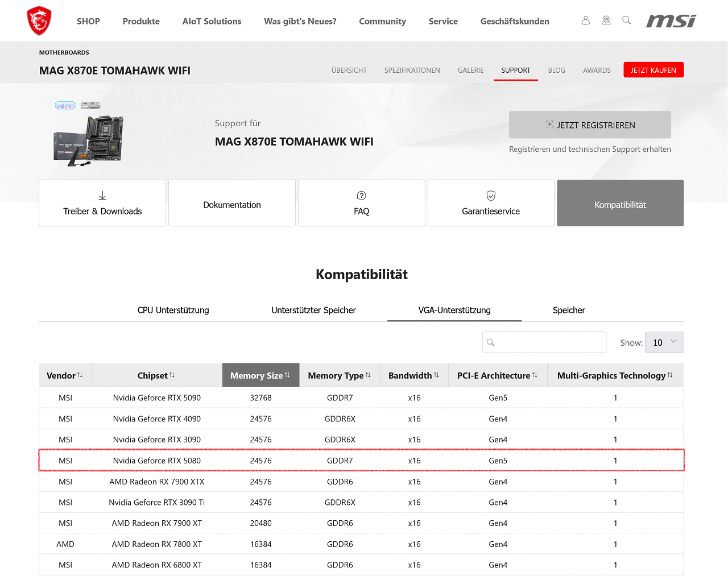Click the "Nvidia Geforce RTX 5090" cell
The image size is (728, 576).
[x=157, y=398]
